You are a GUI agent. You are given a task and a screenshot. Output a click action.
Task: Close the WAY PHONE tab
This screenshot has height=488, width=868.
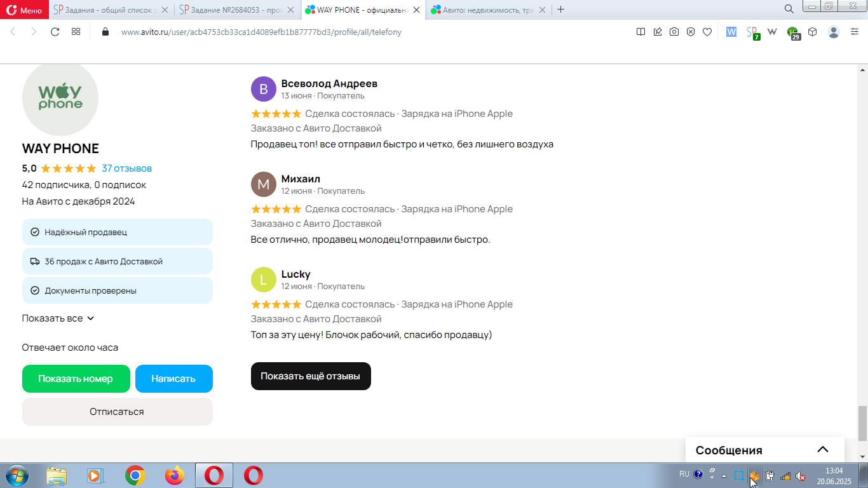tap(416, 10)
